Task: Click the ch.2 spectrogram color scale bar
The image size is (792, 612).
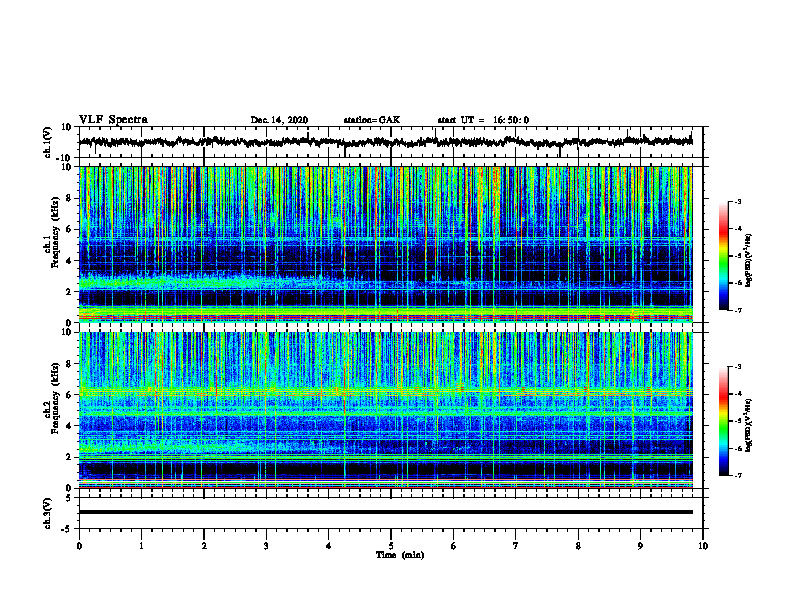Action: [724, 421]
